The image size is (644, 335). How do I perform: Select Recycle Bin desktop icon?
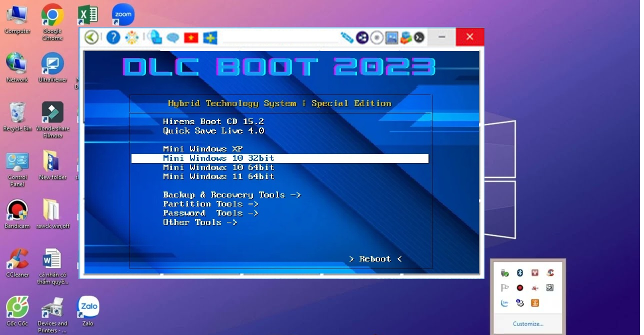pyautogui.click(x=17, y=116)
